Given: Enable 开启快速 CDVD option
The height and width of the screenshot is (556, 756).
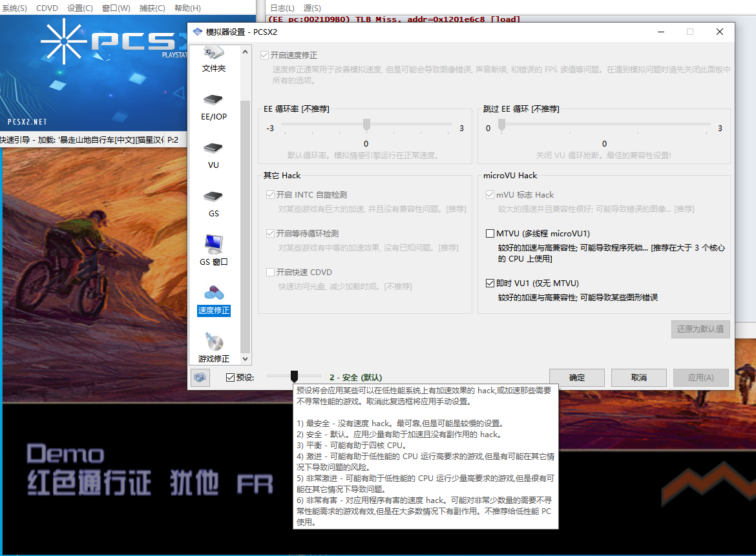Looking at the screenshot, I should click(x=269, y=271).
